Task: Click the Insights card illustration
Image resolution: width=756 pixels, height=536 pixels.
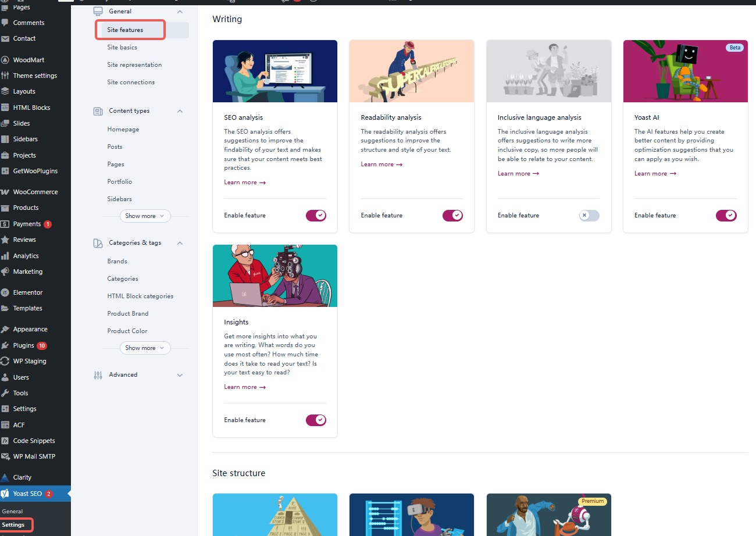Action: 274,276
